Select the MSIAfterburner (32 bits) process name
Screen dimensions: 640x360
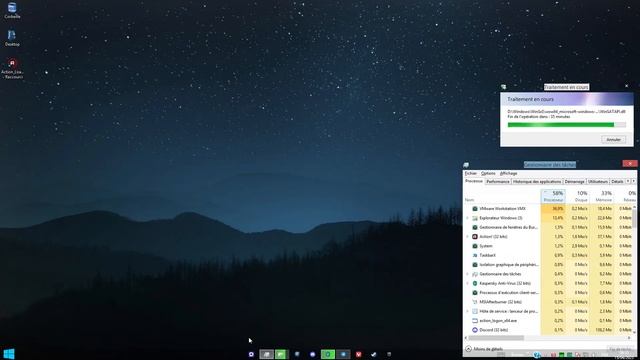(500, 302)
